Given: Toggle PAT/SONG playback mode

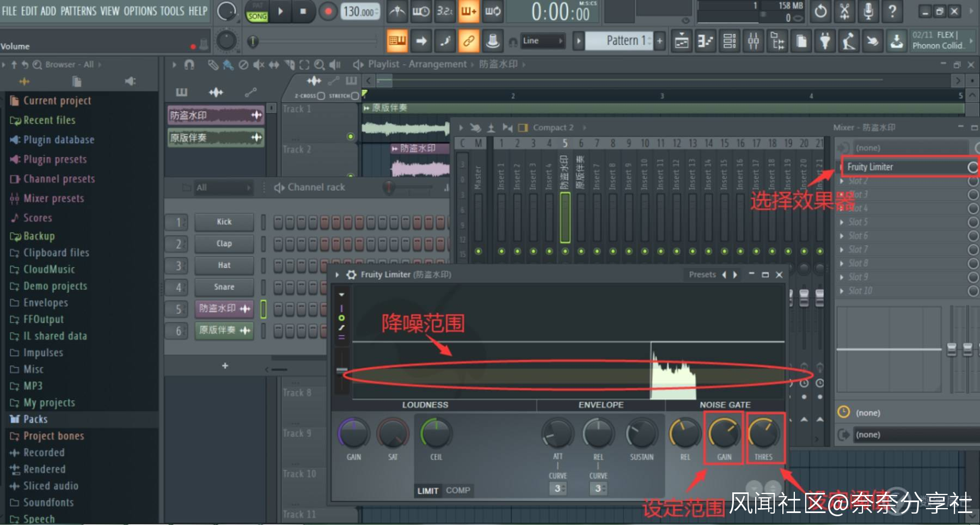Looking at the screenshot, I should tap(257, 11).
